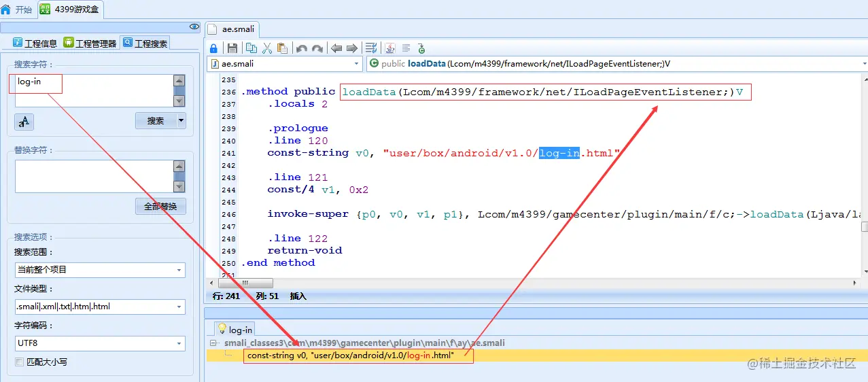The image size is (868, 382).
Task: Open the ae.smali file selector dropdown
Action: [x=356, y=63]
